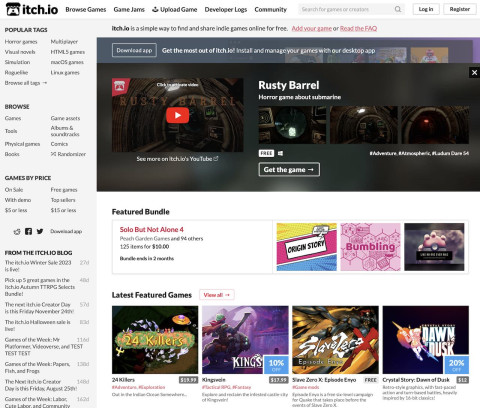Screen dimensions: 480x408
Task: Open the Read the FAQ link
Action: tap(358, 28)
